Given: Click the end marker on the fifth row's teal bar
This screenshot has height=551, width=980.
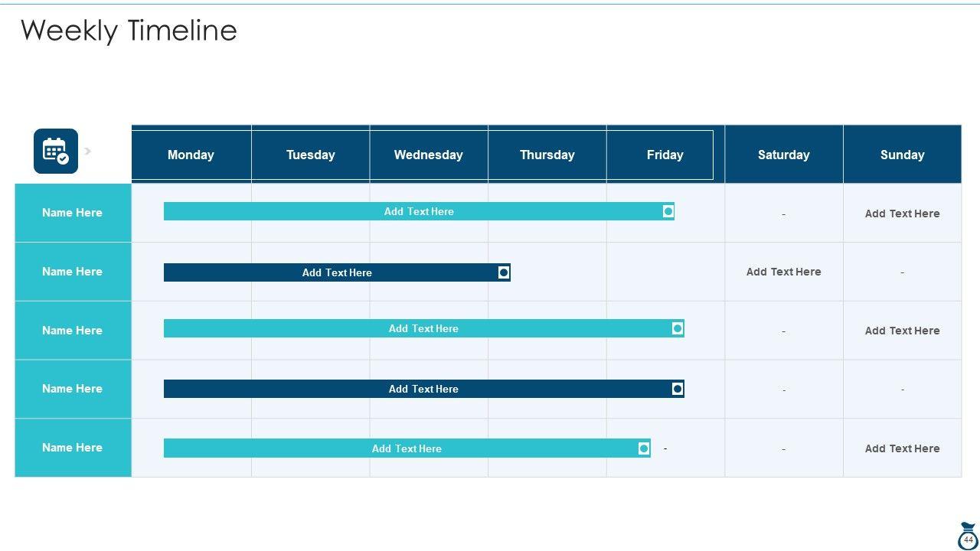Looking at the screenshot, I should point(644,448).
